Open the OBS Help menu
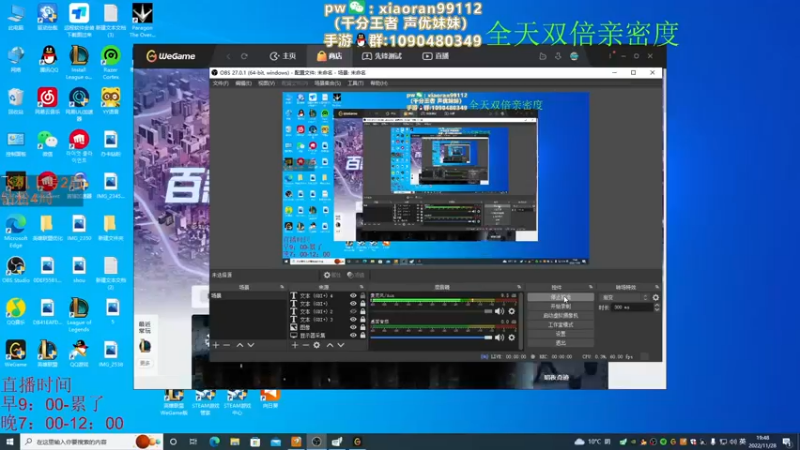The height and width of the screenshot is (450, 800). coord(379,83)
